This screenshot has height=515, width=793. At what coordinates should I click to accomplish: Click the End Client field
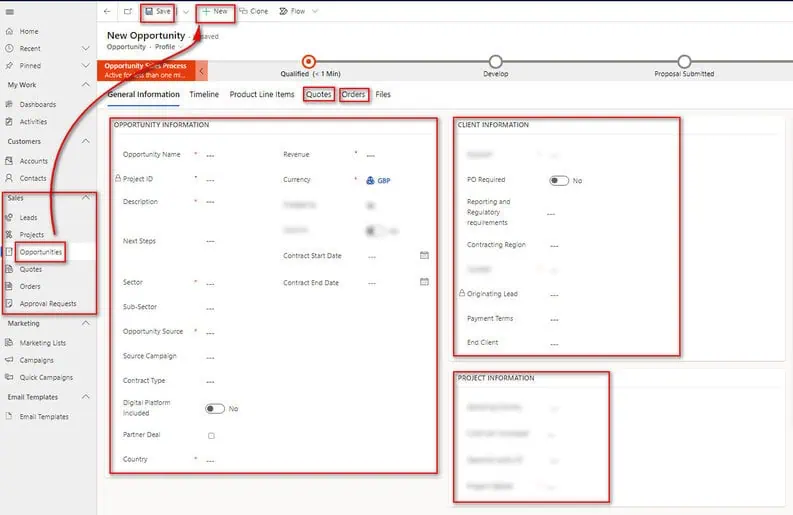pyautogui.click(x=554, y=344)
